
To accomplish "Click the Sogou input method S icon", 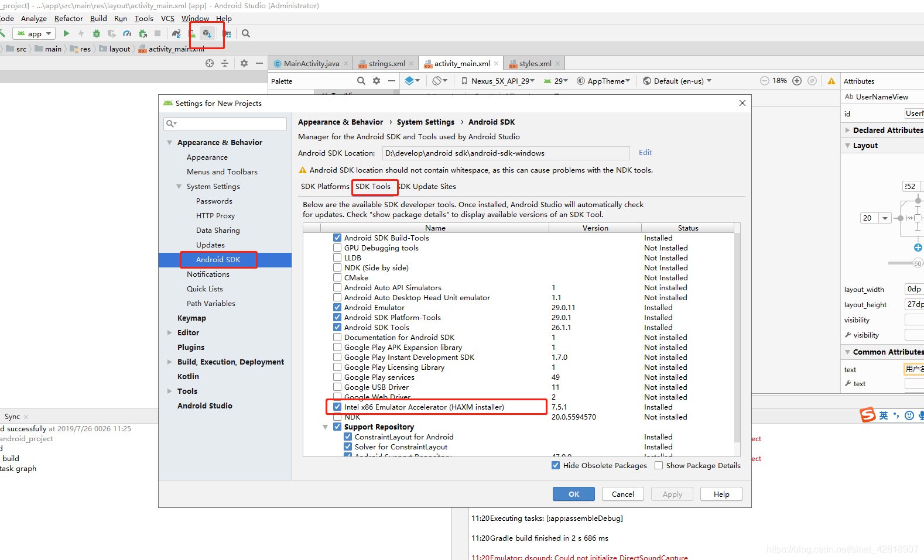I will coord(867,414).
